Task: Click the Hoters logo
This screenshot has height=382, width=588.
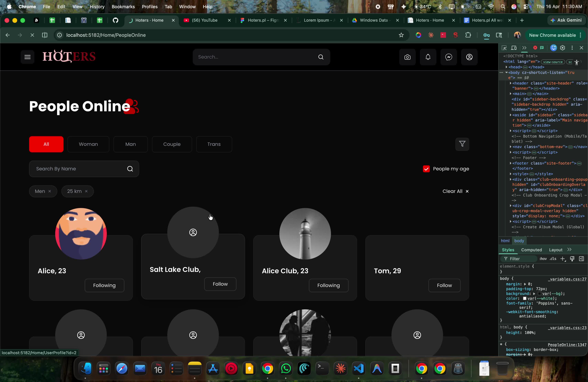Action: [69, 57]
